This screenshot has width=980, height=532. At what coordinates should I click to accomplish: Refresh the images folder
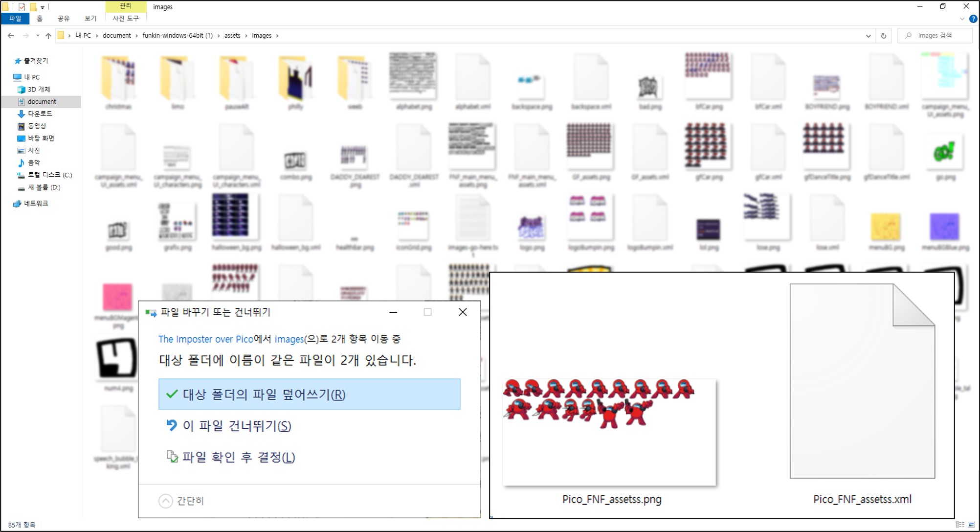884,36
